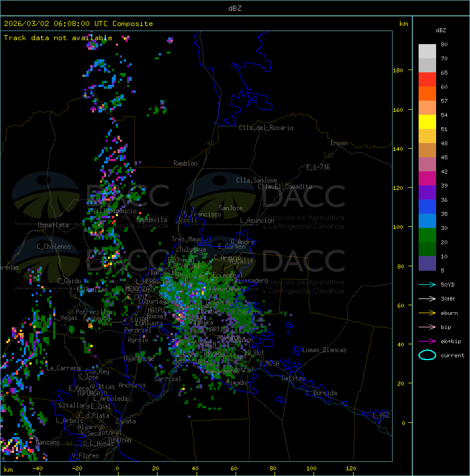Click the 'eburn' legend label
Screen dimensions: 470x476
(x=449, y=313)
